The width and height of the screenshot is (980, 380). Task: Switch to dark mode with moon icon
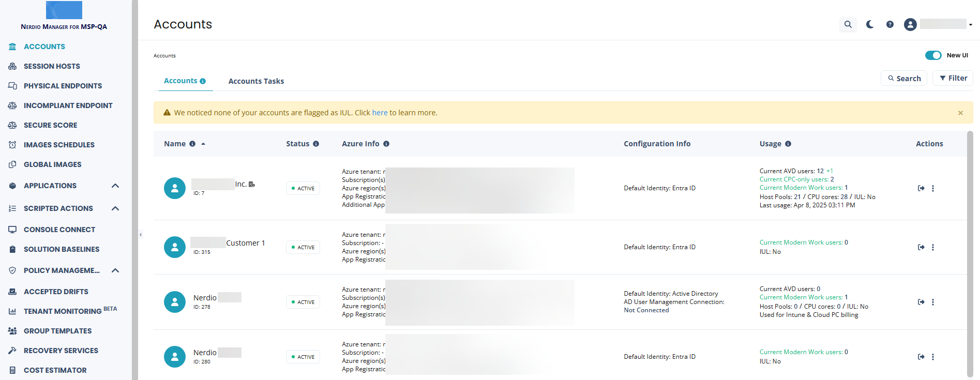point(870,24)
